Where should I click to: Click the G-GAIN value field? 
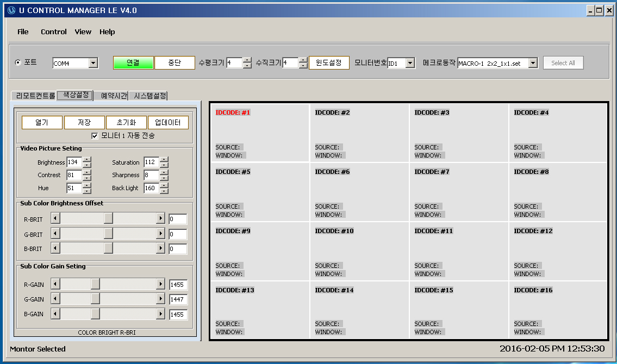tap(179, 299)
